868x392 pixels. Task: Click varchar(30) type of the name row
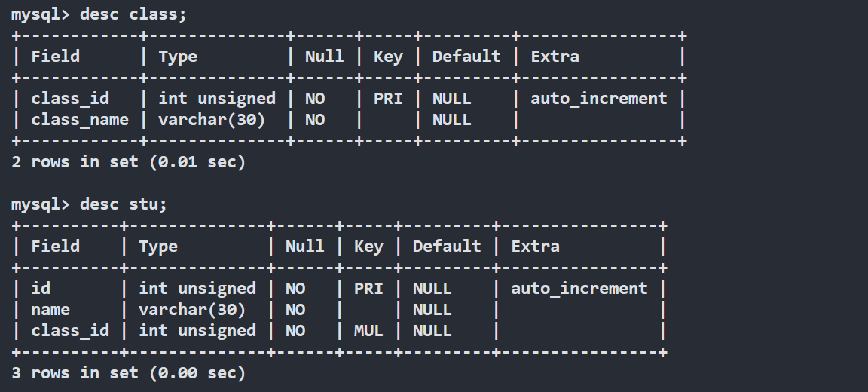click(x=192, y=310)
